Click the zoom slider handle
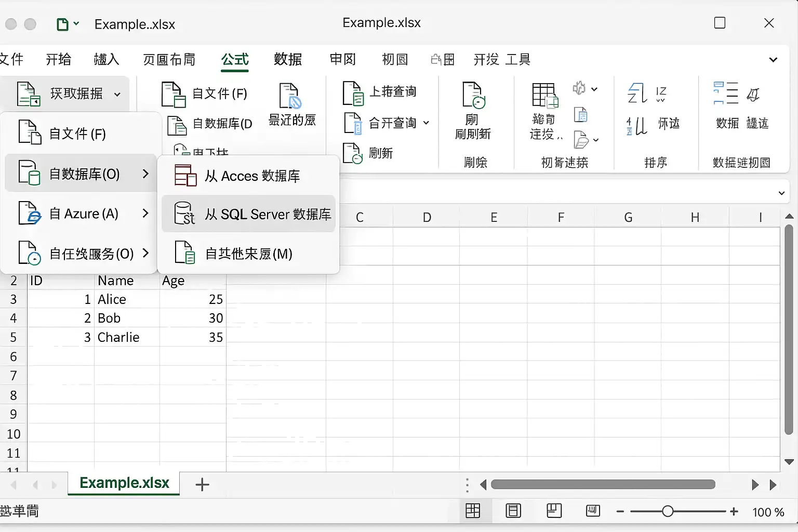Screen dimensions: 798x532 click(668, 512)
